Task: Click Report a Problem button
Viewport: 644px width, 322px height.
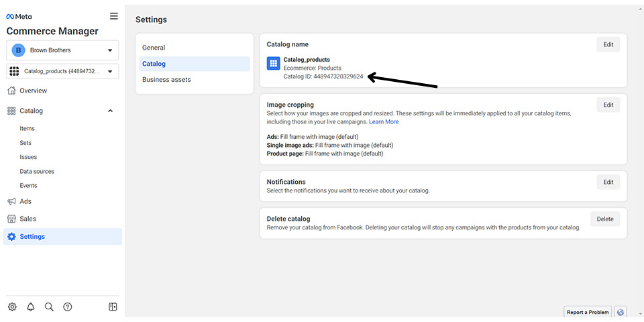Action: pyautogui.click(x=588, y=312)
